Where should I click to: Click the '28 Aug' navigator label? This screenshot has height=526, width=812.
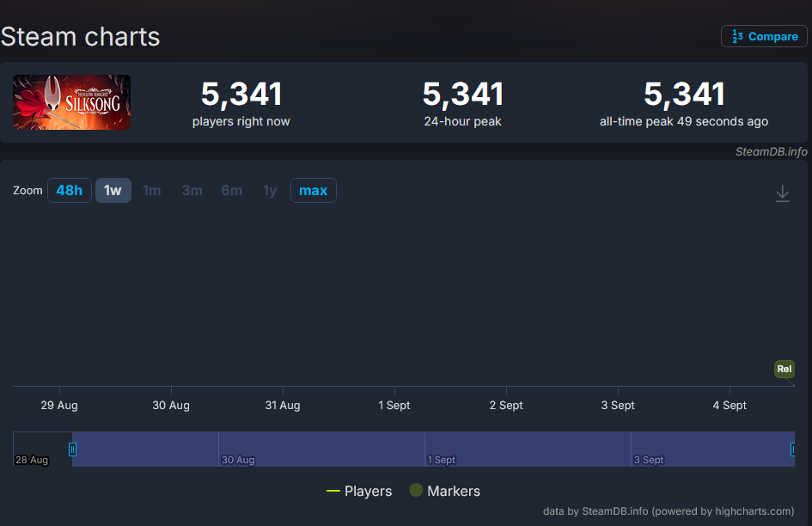[32, 460]
